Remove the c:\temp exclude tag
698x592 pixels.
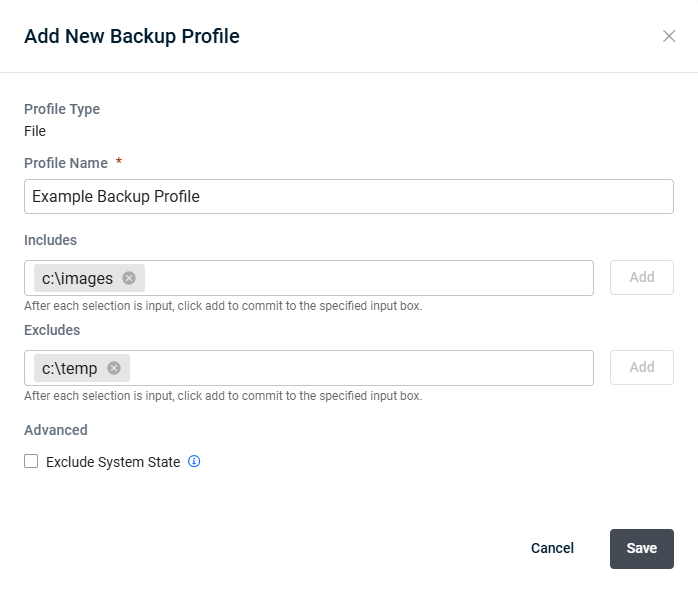coord(114,368)
